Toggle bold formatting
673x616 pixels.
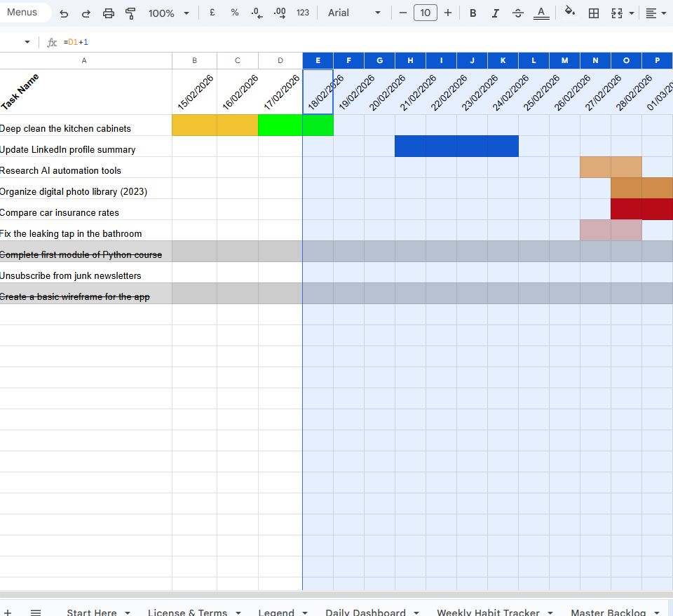coord(473,13)
